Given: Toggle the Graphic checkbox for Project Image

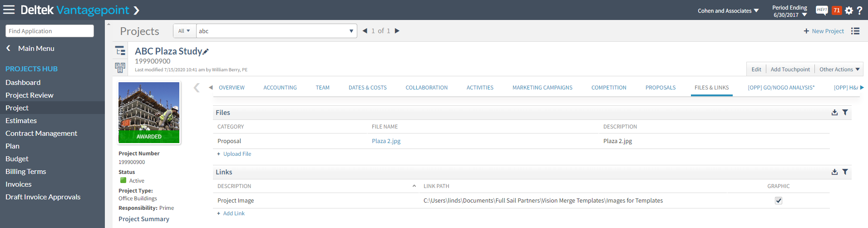Looking at the screenshot, I should pos(779,201).
